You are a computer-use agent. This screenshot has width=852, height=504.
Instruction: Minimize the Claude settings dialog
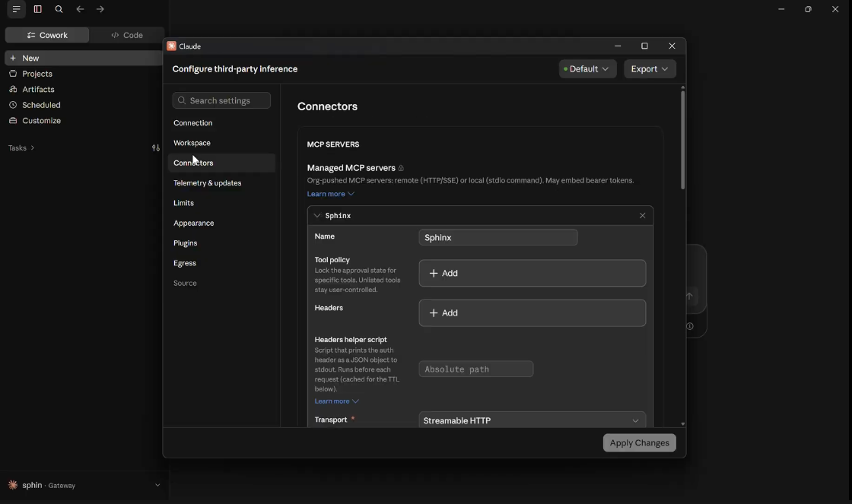tap(618, 46)
